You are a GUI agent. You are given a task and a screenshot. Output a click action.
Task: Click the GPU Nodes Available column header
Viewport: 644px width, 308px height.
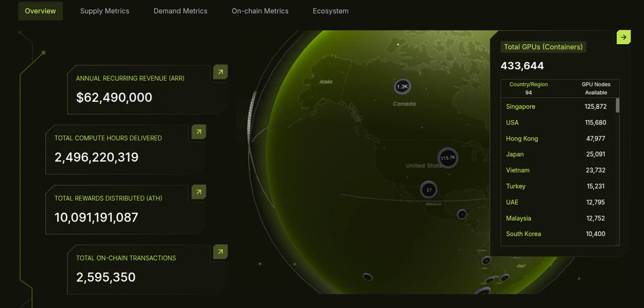[x=596, y=89]
